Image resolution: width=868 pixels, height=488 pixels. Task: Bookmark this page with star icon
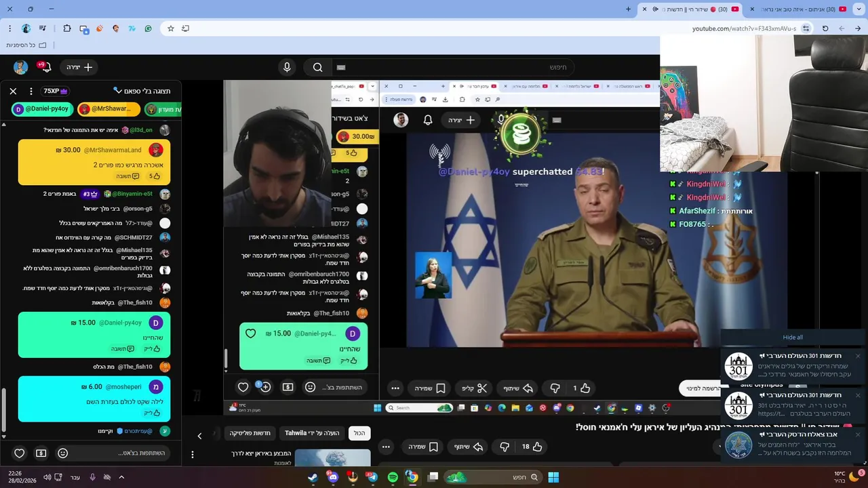pyautogui.click(x=171, y=28)
